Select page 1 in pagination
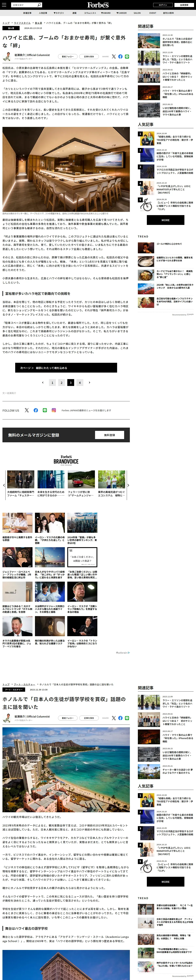This screenshot has width=196, height=980. point(53,382)
